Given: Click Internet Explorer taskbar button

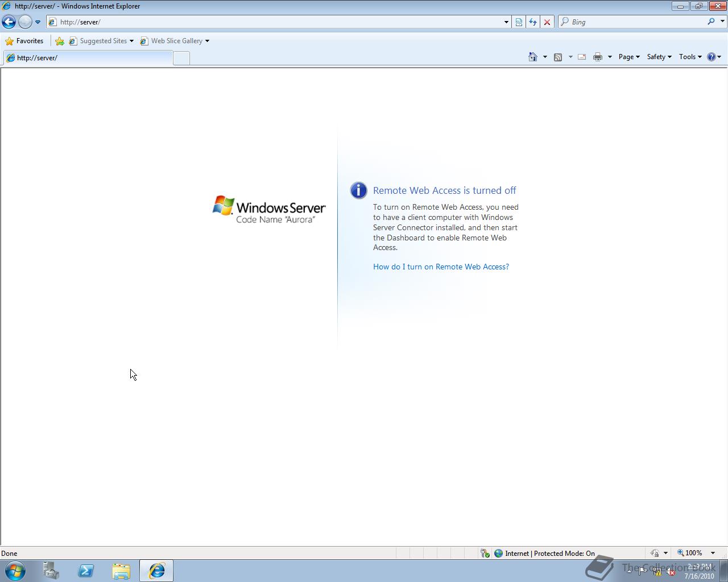Looking at the screenshot, I should 156,571.
